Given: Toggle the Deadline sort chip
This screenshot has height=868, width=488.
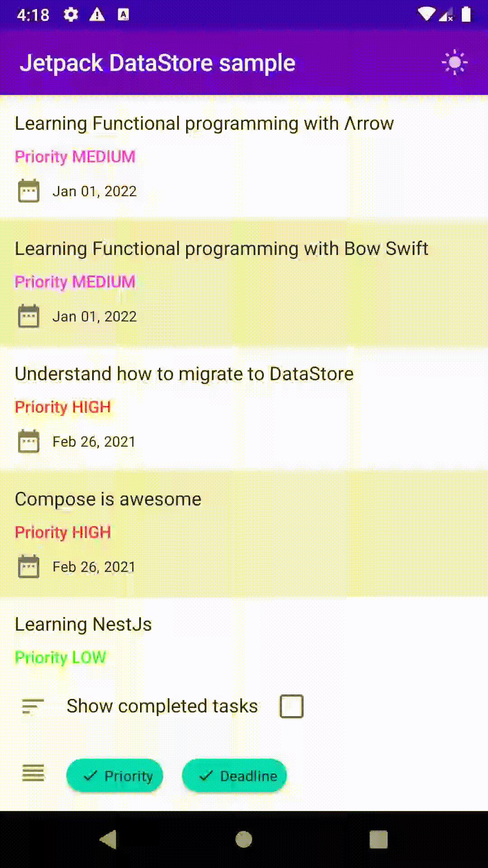Looking at the screenshot, I should 234,776.
